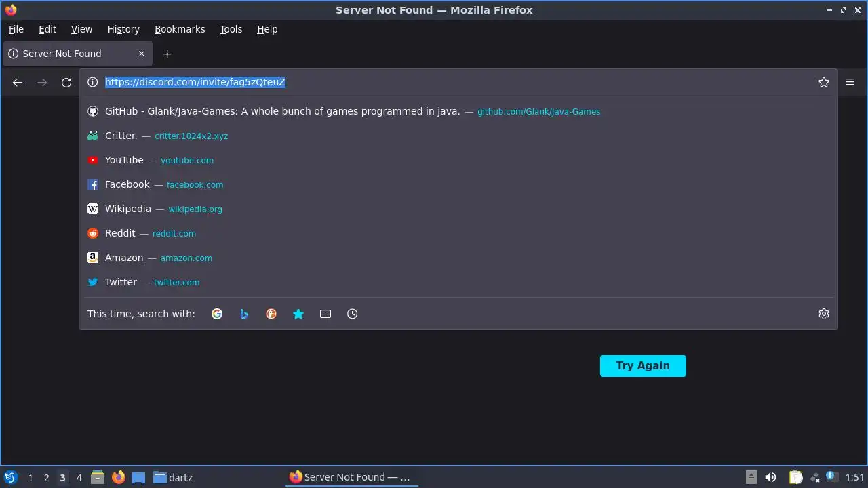Search this time with DuckDuckGo
868x488 pixels.
point(271,314)
